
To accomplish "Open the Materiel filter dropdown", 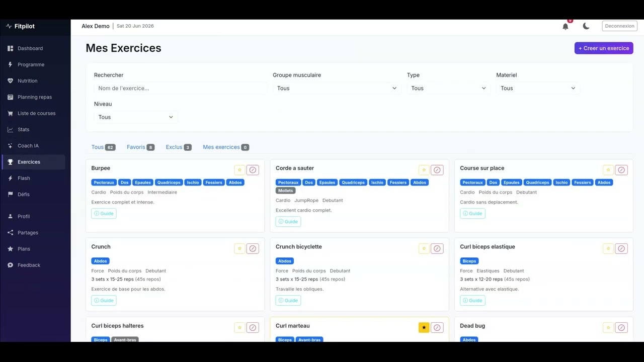I will (538, 88).
